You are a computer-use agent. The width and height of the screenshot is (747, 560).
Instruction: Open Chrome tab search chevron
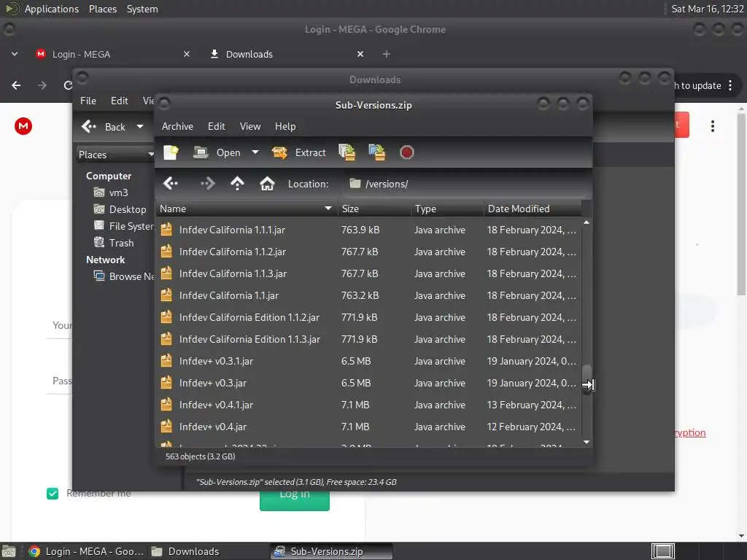15,54
